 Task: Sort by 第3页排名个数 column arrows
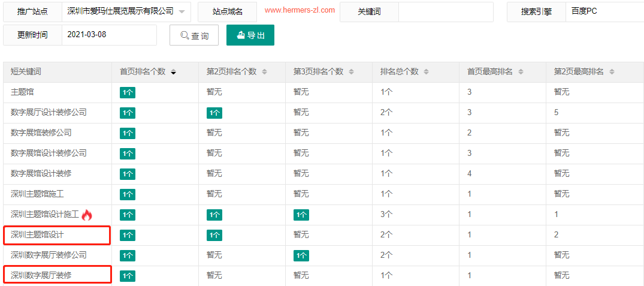351,72
